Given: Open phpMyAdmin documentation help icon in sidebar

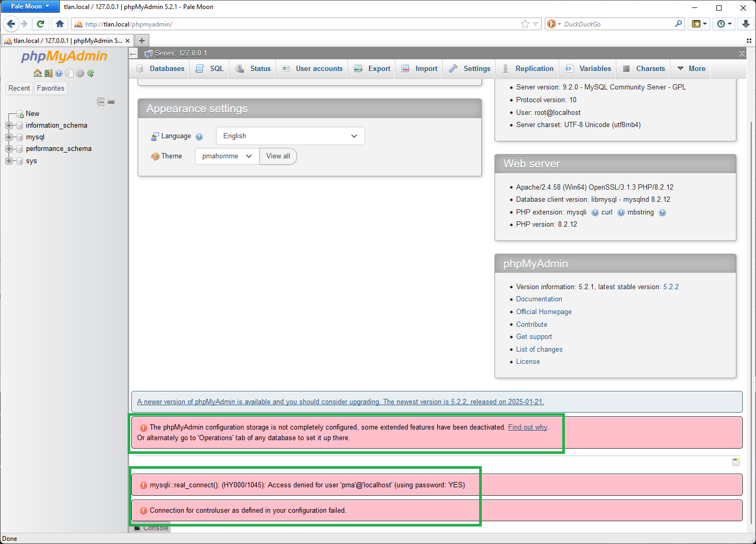Looking at the screenshot, I should (x=59, y=73).
